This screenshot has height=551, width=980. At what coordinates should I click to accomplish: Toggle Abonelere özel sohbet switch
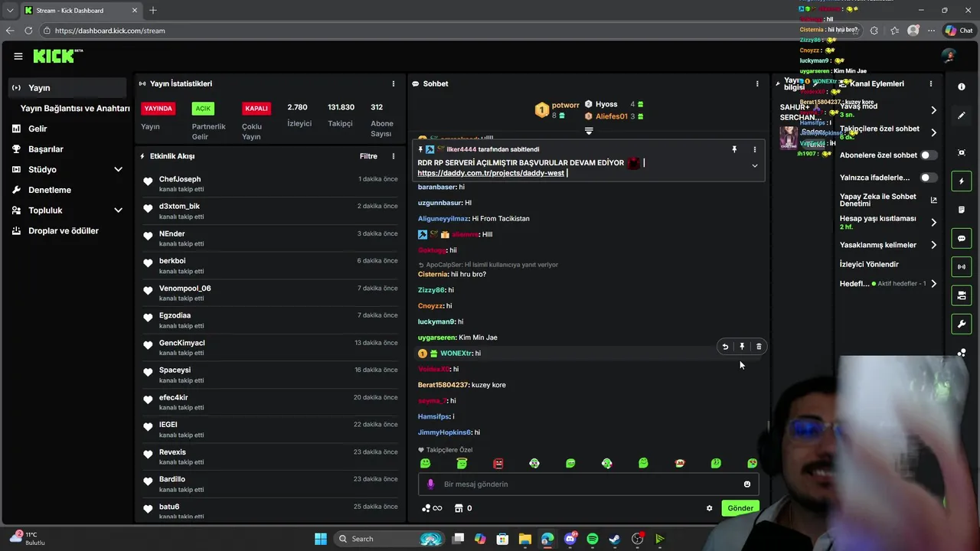click(x=928, y=155)
